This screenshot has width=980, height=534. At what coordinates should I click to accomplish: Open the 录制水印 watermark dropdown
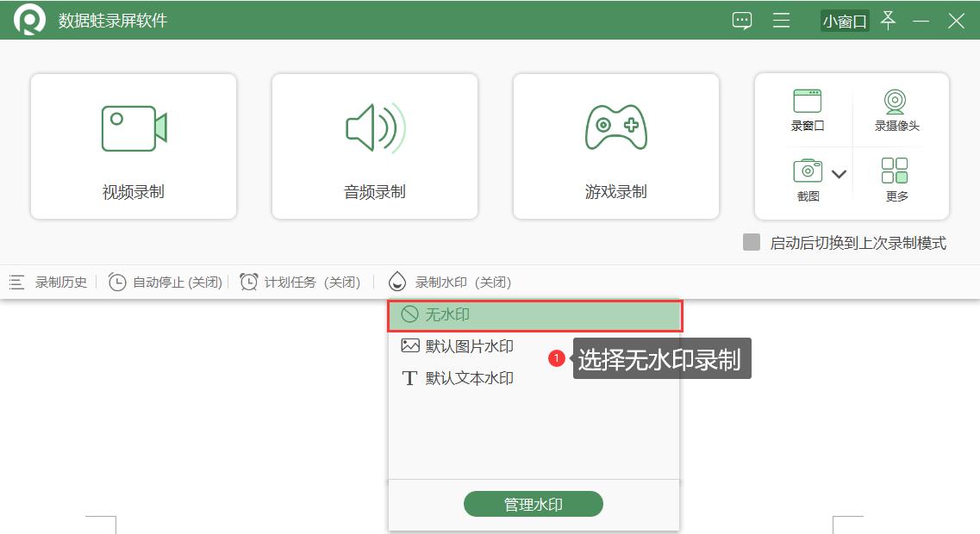(x=453, y=282)
